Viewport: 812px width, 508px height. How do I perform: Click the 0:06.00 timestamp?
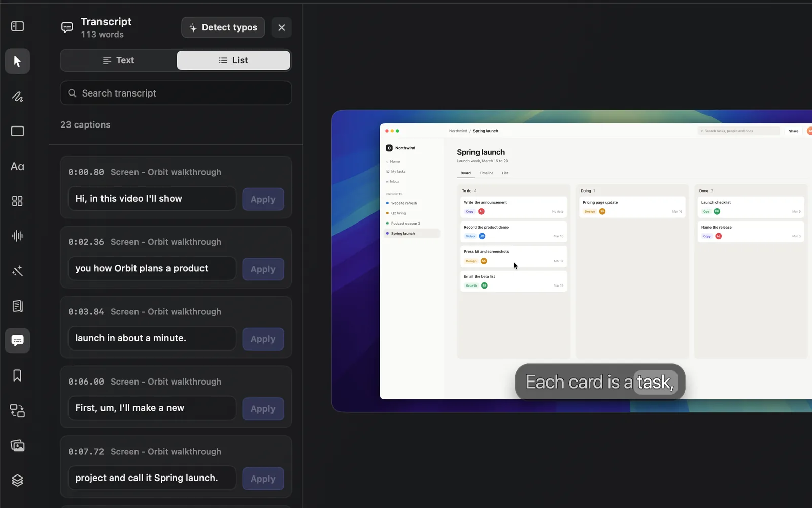tap(86, 382)
